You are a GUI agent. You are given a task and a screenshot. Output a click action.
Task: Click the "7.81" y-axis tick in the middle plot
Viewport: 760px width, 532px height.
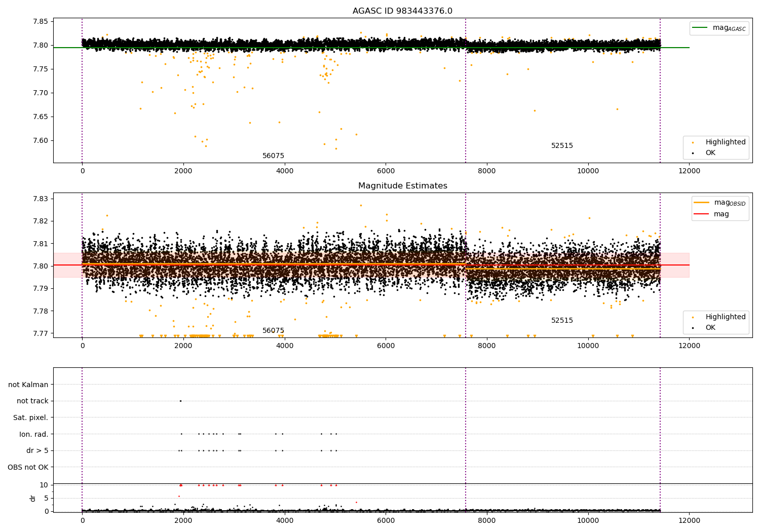(x=41, y=244)
